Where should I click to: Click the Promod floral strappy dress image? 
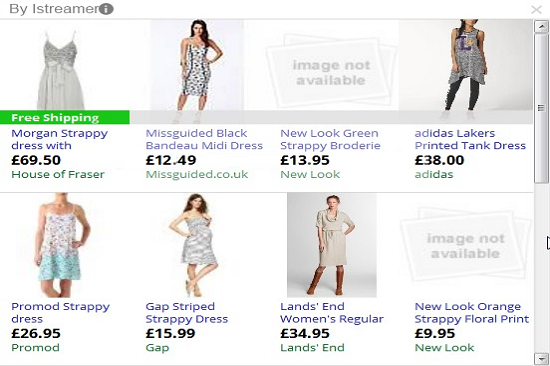click(61, 245)
